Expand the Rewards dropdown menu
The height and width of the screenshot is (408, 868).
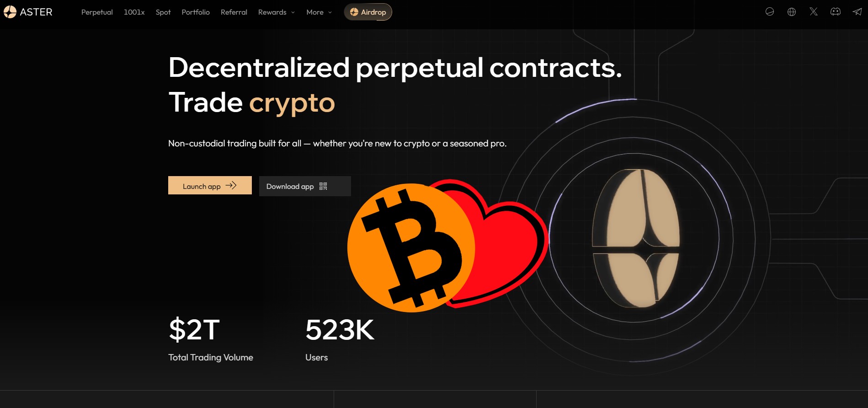[276, 12]
